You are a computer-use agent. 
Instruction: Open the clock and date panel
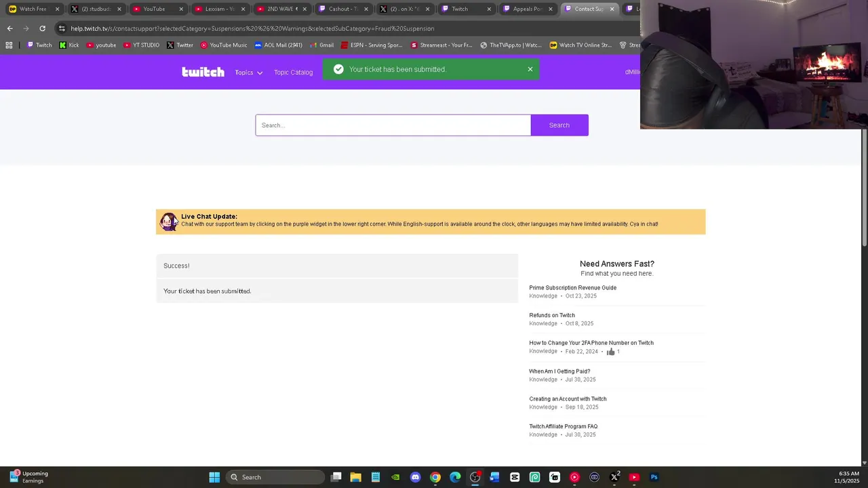(848, 477)
